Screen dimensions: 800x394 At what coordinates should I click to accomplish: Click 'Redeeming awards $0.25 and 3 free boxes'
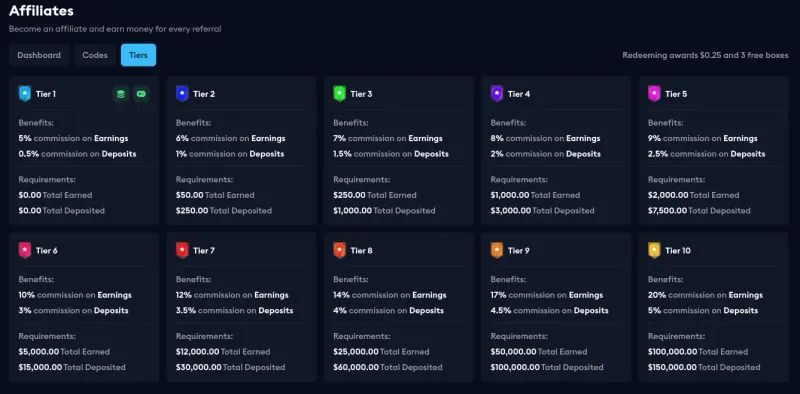pos(705,55)
